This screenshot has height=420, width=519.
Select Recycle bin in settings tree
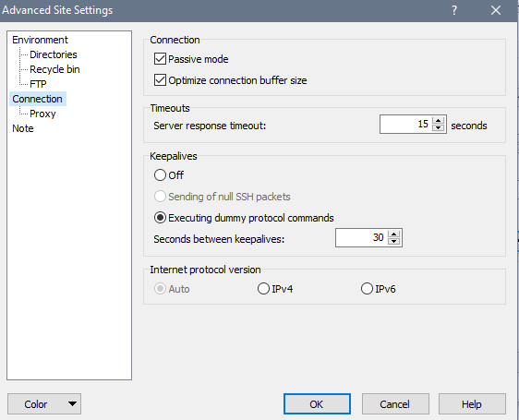click(x=54, y=69)
